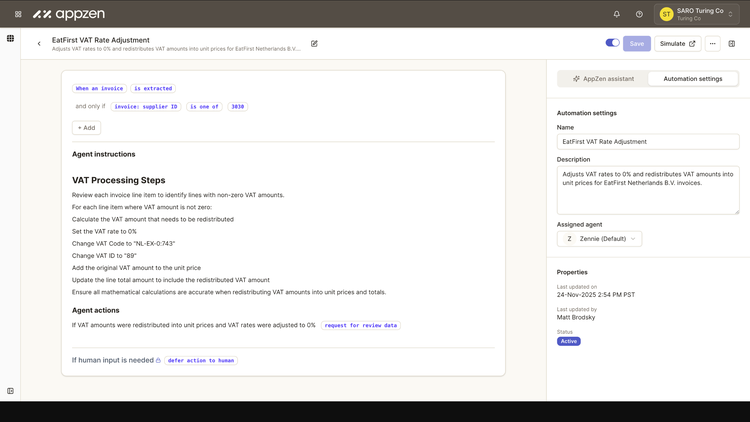Click the Agent instructions heading
The height and width of the screenshot is (422, 750).
(x=103, y=154)
